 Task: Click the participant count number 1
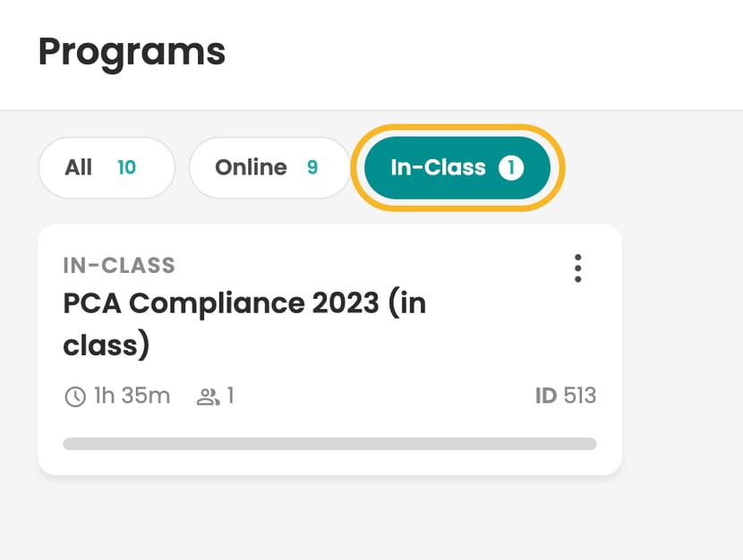pyautogui.click(x=230, y=395)
